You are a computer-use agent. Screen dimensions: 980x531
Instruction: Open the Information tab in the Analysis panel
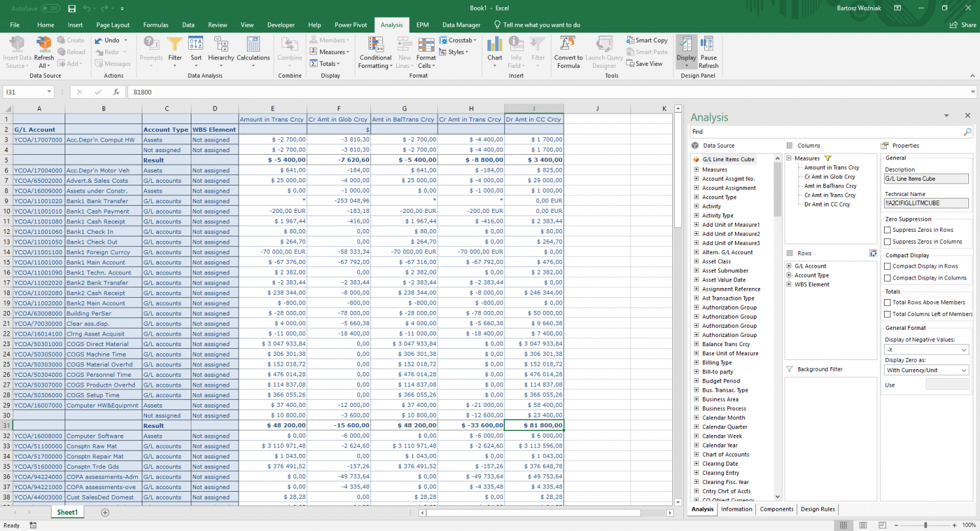[736, 509]
